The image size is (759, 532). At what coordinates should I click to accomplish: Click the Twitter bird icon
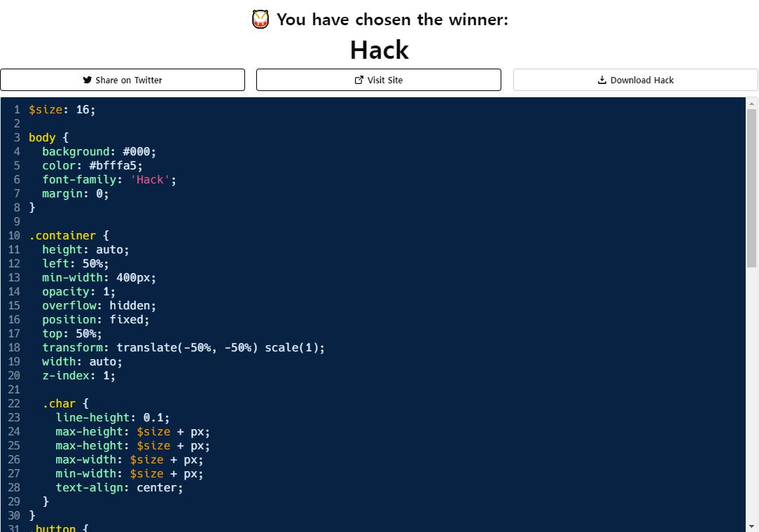pyautogui.click(x=88, y=80)
